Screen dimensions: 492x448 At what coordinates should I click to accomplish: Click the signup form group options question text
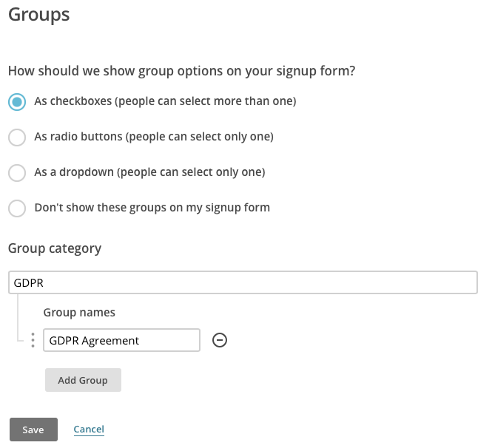[181, 71]
